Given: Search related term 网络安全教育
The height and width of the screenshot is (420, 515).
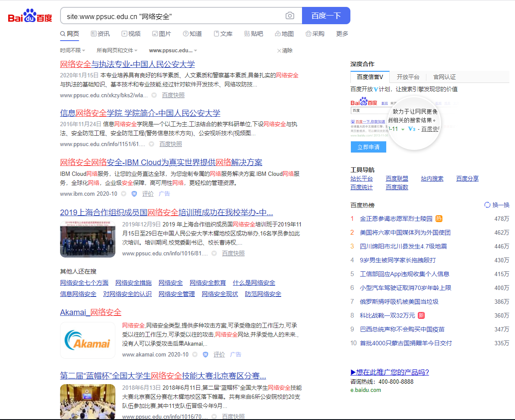Looking at the screenshot, I should tap(207, 283).
